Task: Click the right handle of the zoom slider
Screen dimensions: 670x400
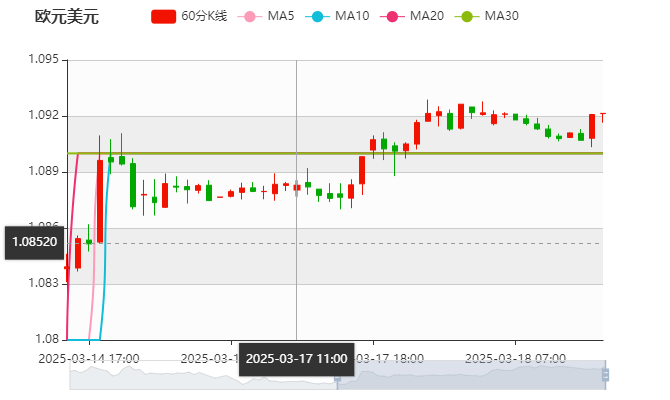Action: pos(604,376)
